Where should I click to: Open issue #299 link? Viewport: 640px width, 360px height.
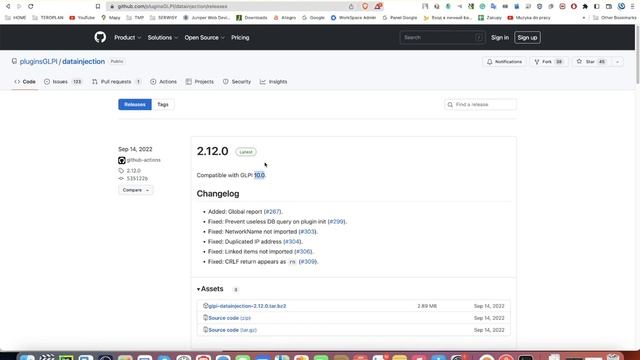[x=336, y=222]
